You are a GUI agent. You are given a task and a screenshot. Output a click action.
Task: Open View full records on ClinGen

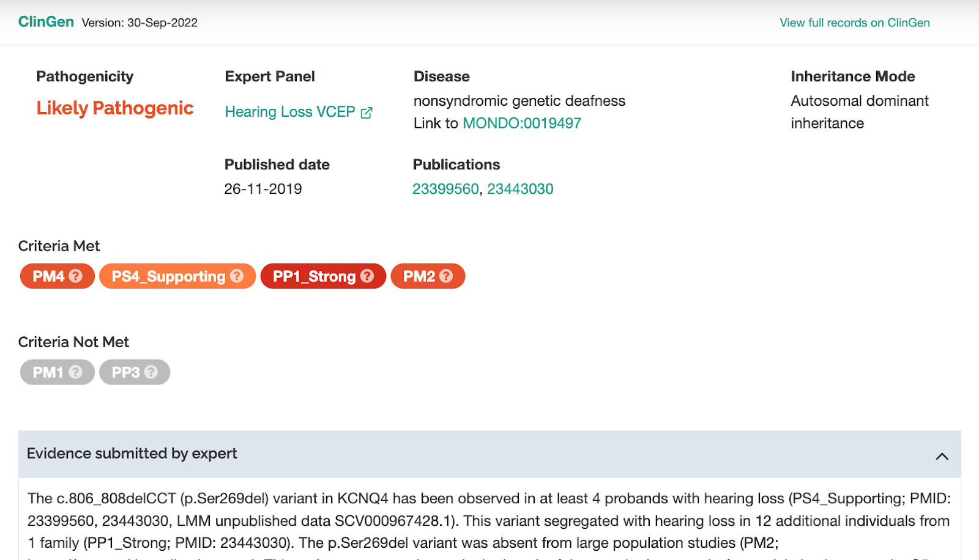coord(854,23)
